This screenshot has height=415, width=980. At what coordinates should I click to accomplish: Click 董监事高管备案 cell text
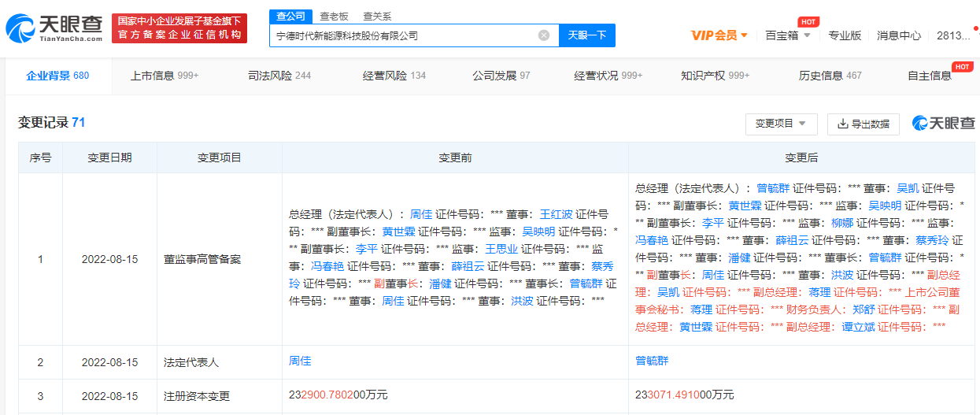point(202,259)
